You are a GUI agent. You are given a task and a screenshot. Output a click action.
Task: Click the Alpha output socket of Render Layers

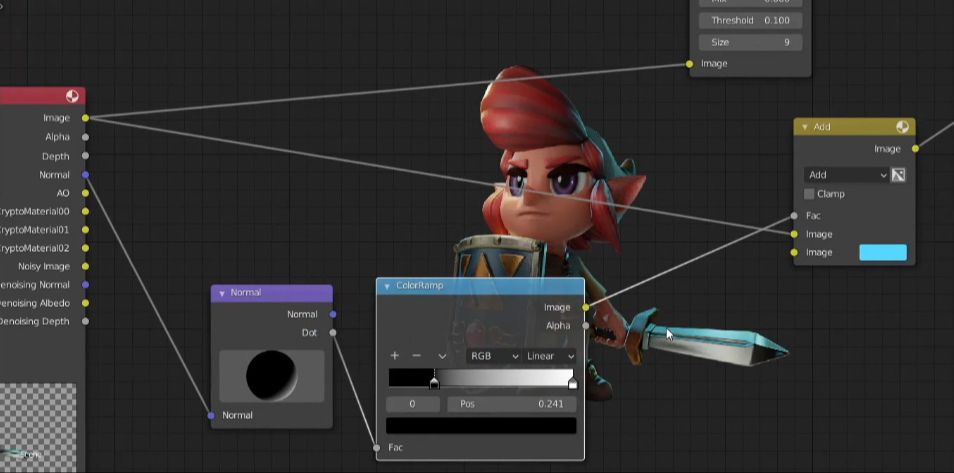pos(85,137)
